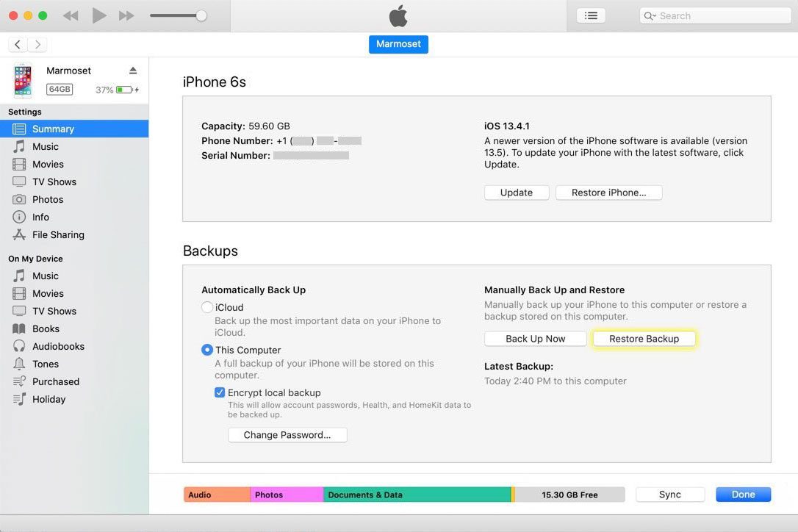Enable the This Computer backup option

click(207, 350)
